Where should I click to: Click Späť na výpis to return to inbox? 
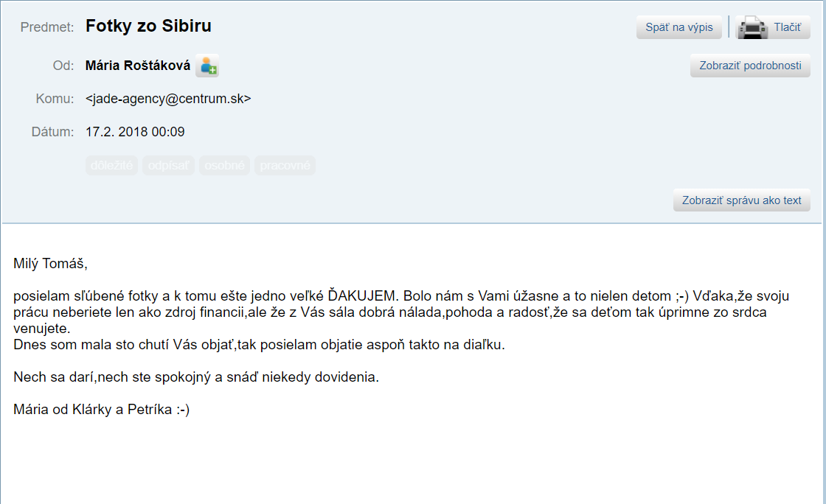pyautogui.click(x=678, y=27)
